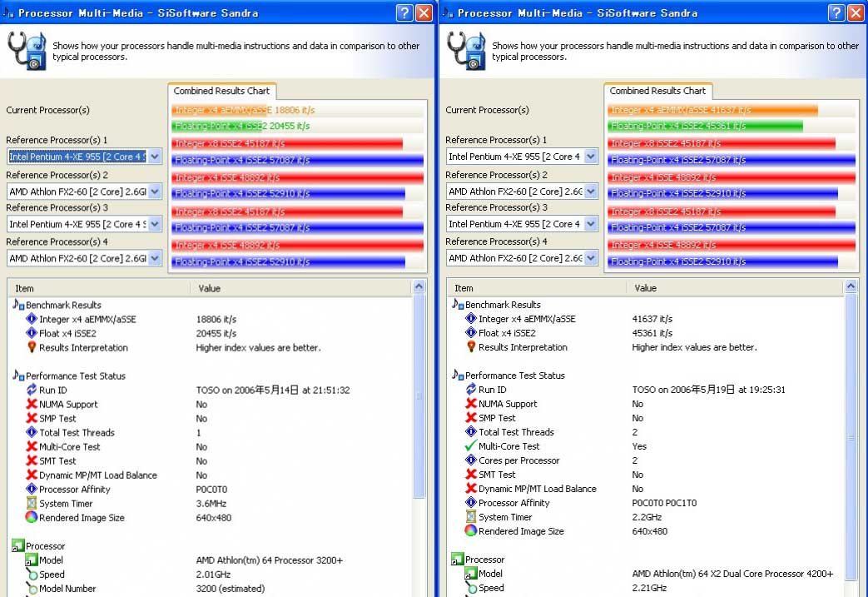
Task: Click the 'Yes' Multi-Core Test value, right window
Action: tap(639, 446)
